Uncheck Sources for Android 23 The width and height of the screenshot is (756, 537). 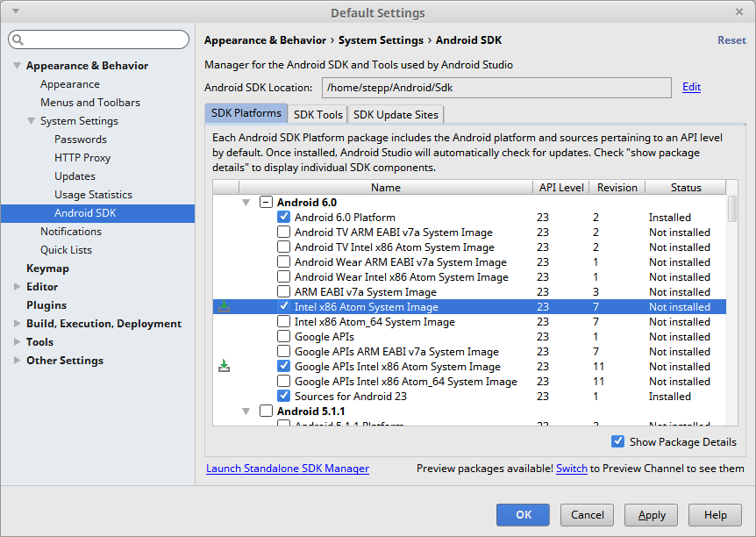(284, 396)
